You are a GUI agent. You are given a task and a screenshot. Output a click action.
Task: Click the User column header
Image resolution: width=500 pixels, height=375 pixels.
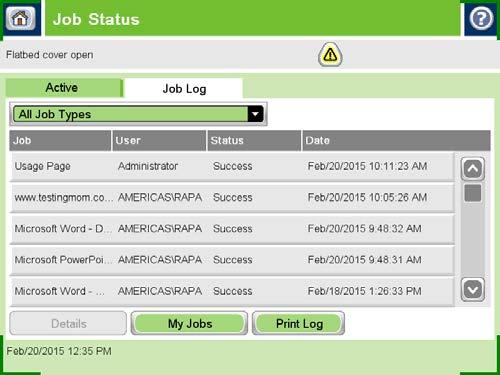pyautogui.click(x=159, y=141)
